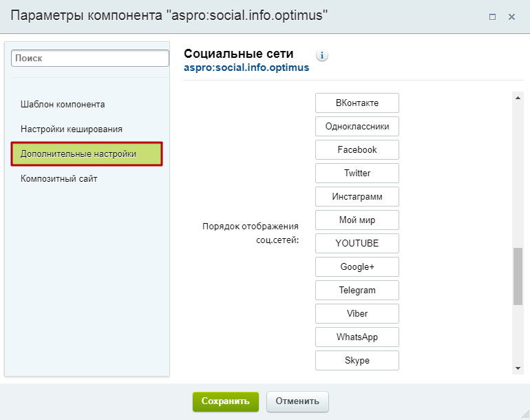
Task: Select the Одноклассники order item
Action: (357, 126)
